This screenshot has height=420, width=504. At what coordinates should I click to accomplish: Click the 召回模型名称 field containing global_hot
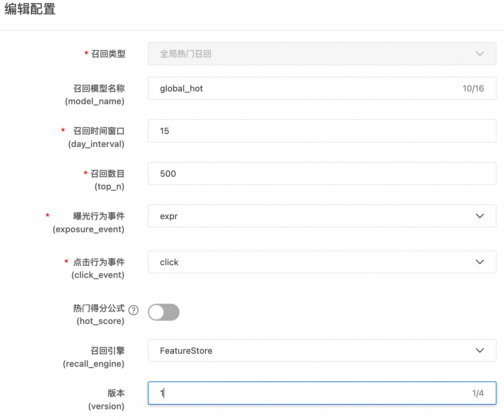(x=322, y=88)
